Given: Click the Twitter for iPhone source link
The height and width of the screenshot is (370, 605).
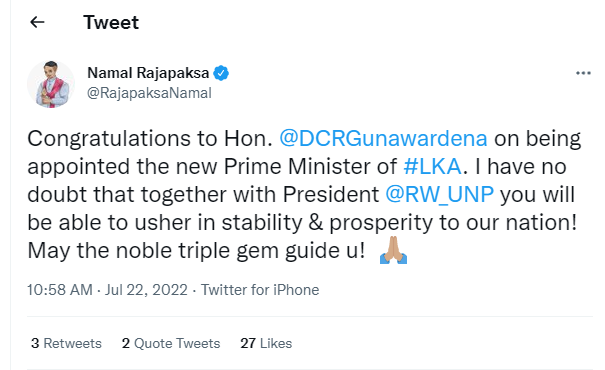Looking at the screenshot, I should point(260,290).
